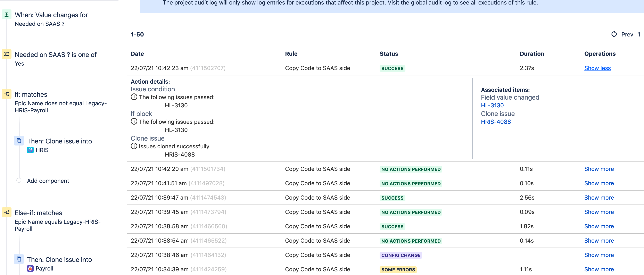Image resolution: width=644 pixels, height=275 pixels.
Task: Select 'Then: Clone issue into' HRIS action
Action: (x=59, y=145)
